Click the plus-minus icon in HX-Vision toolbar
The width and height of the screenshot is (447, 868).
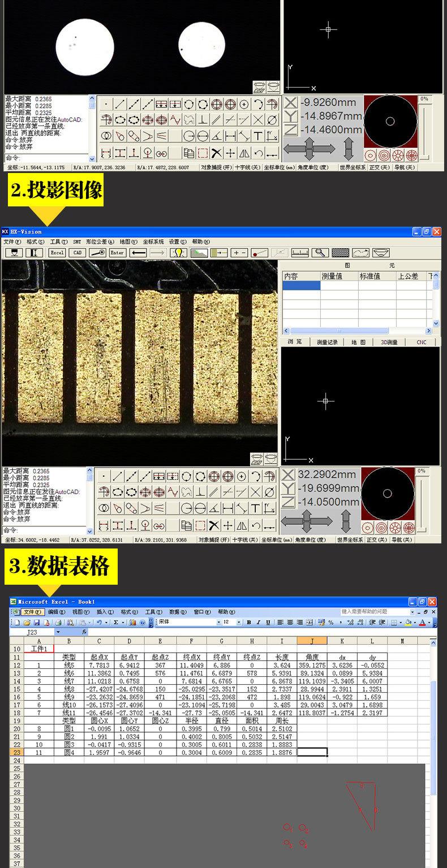tap(240, 253)
